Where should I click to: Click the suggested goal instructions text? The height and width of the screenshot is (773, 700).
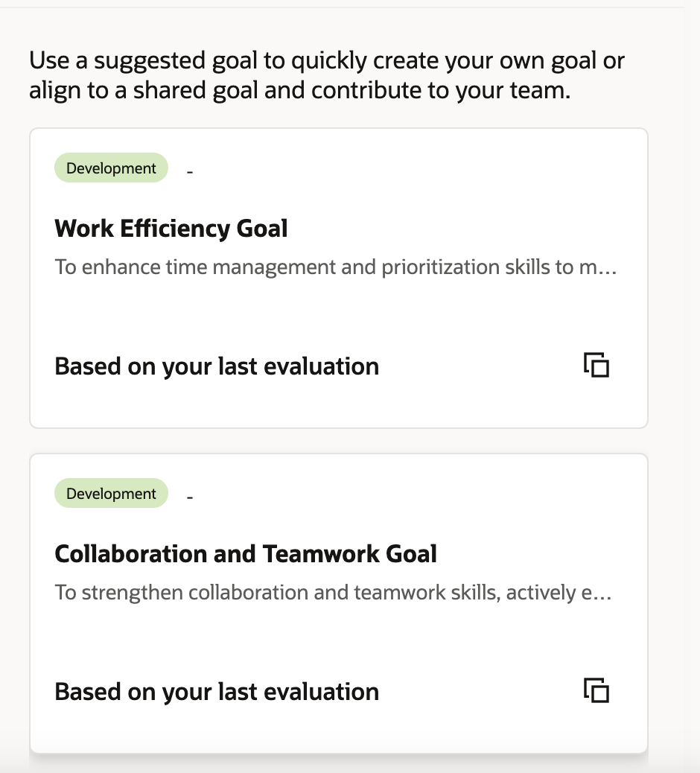pos(327,74)
